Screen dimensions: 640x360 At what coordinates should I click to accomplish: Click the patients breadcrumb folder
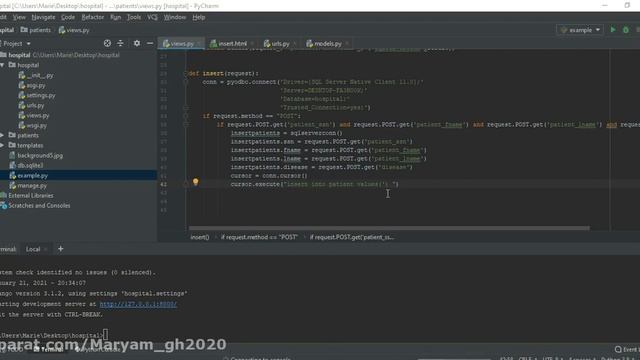pos(36,30)
